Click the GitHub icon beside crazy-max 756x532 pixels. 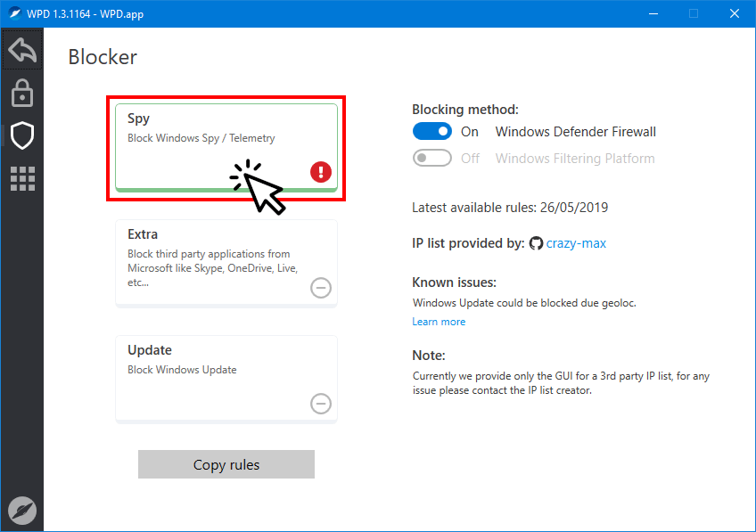point(536,243)
